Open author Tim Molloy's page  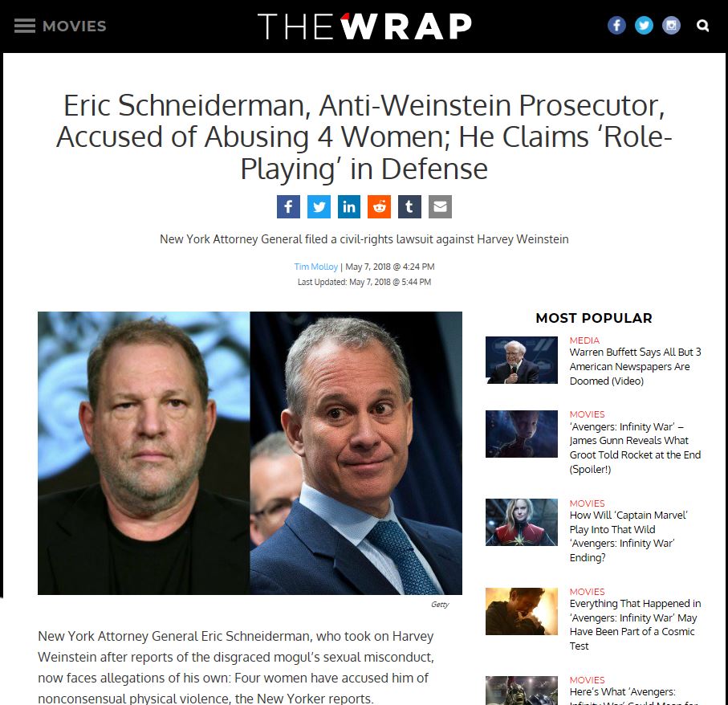pyautogui.click(x=315, y=267)
